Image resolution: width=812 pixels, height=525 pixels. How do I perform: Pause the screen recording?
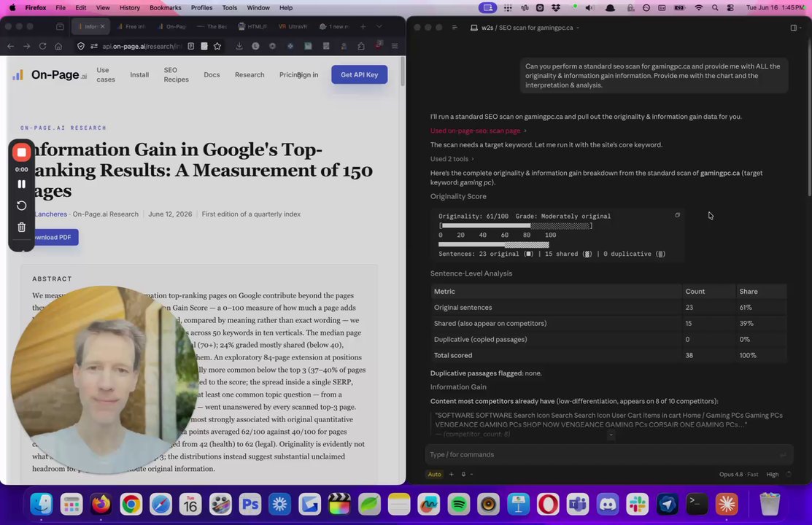21,184
